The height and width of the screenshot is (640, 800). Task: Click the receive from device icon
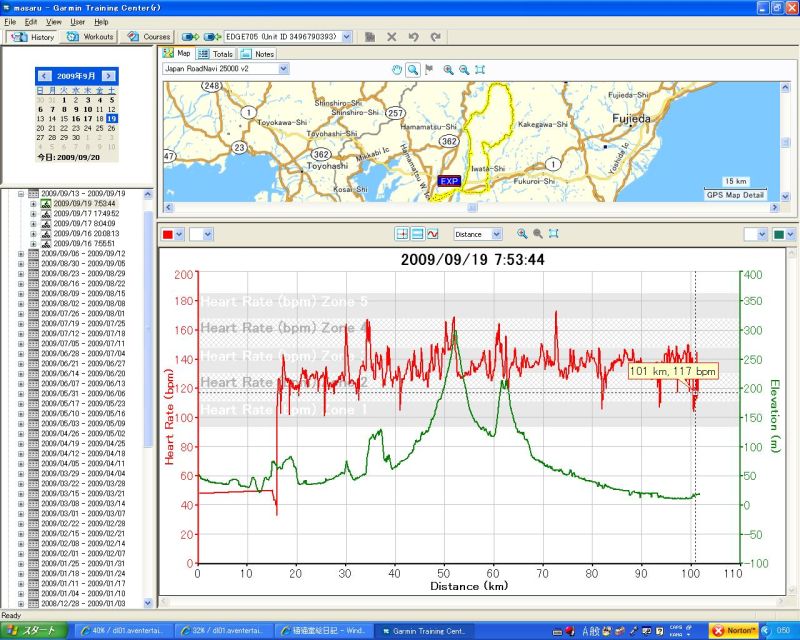(211, 37)
